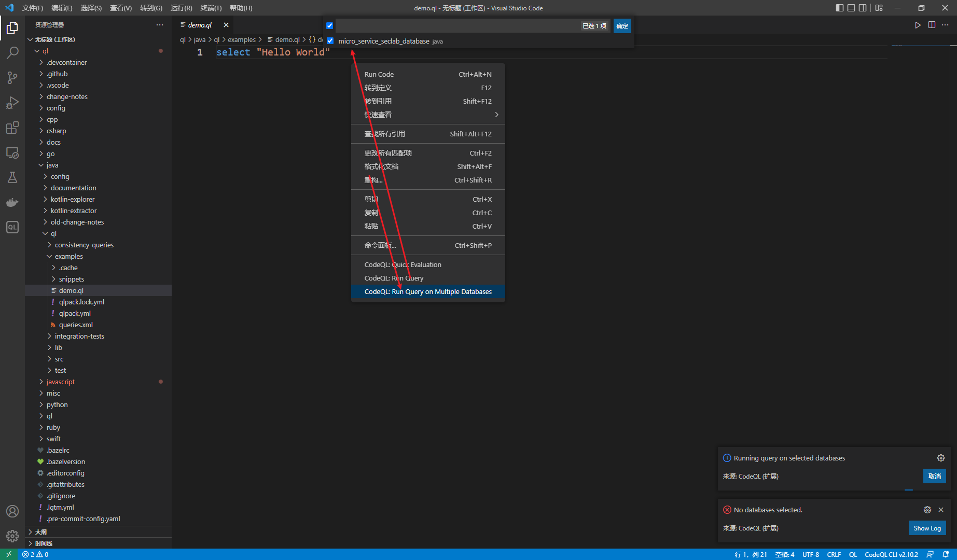Open the Manage gear in activity bar
This screenshot has height=560, width=957.
tap(12, 536)
